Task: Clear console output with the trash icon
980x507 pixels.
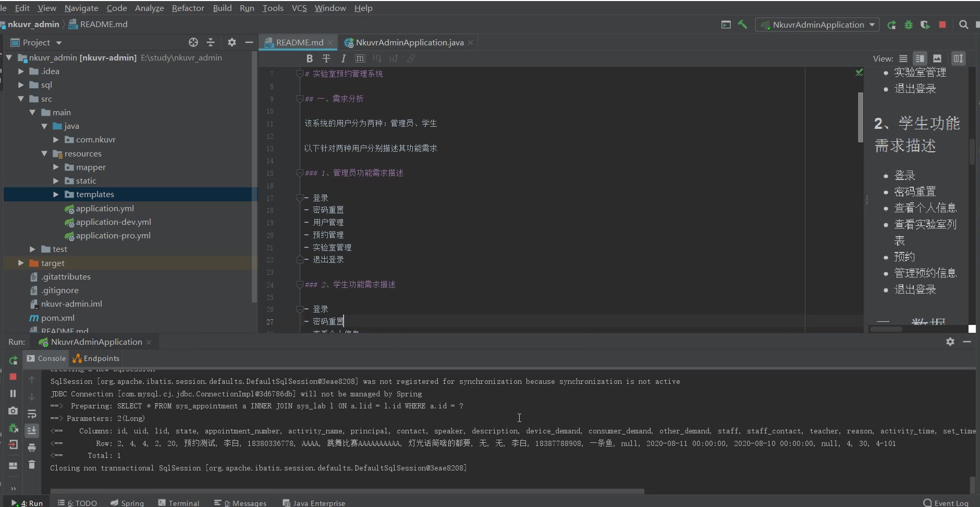Action: 32,464
